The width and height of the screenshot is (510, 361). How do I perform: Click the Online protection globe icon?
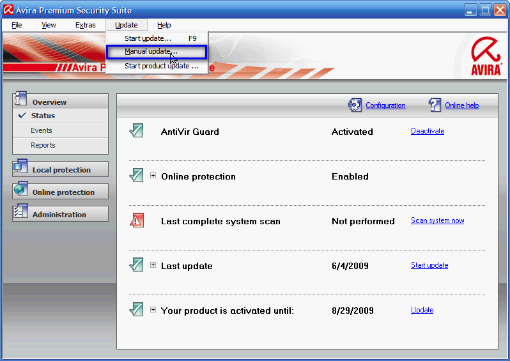click(x=21, y=189)
